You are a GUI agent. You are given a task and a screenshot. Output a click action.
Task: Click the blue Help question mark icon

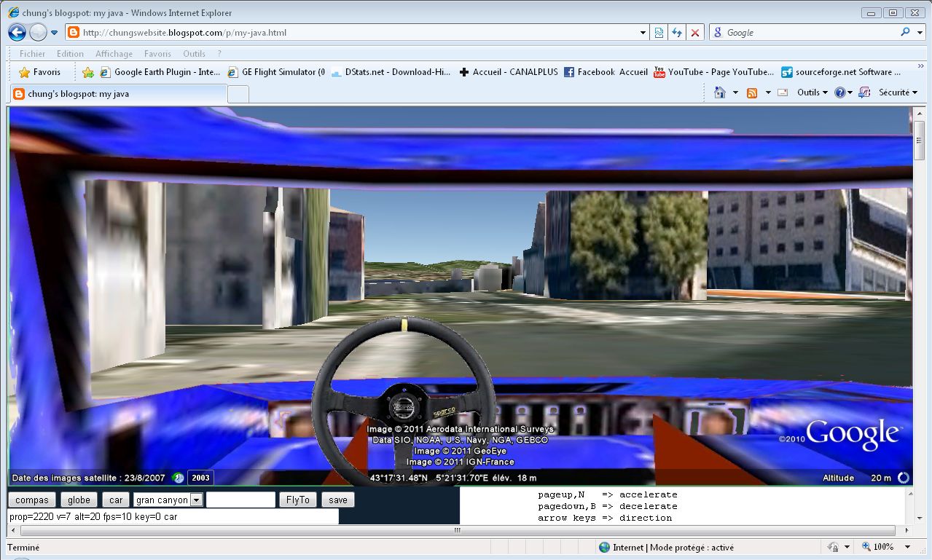click(x=839, y=92)
